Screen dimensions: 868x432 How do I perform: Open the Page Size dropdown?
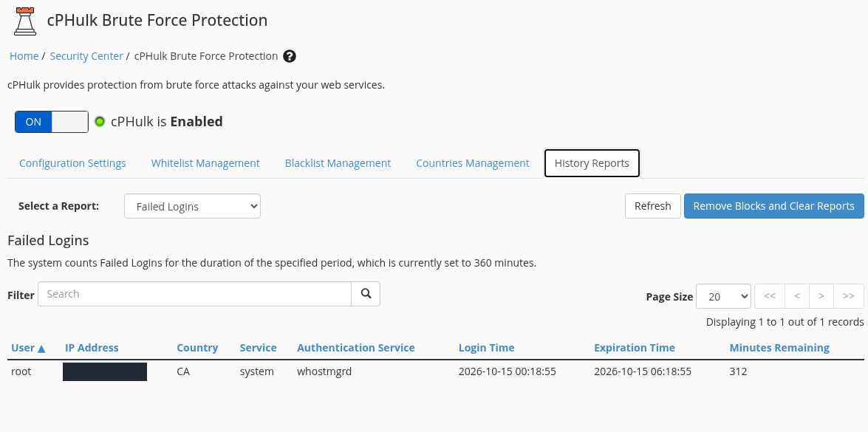(723, 296)
